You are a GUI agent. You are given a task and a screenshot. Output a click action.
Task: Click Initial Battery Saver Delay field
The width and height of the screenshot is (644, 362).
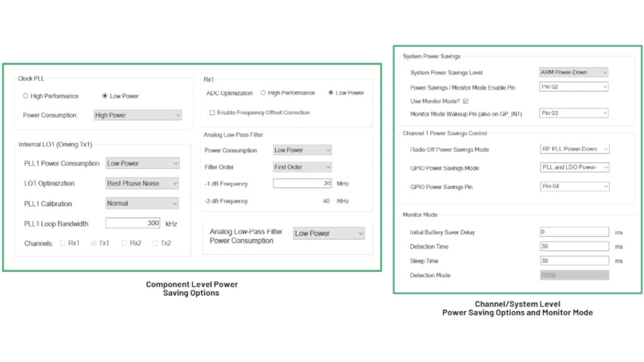(574, 232)
